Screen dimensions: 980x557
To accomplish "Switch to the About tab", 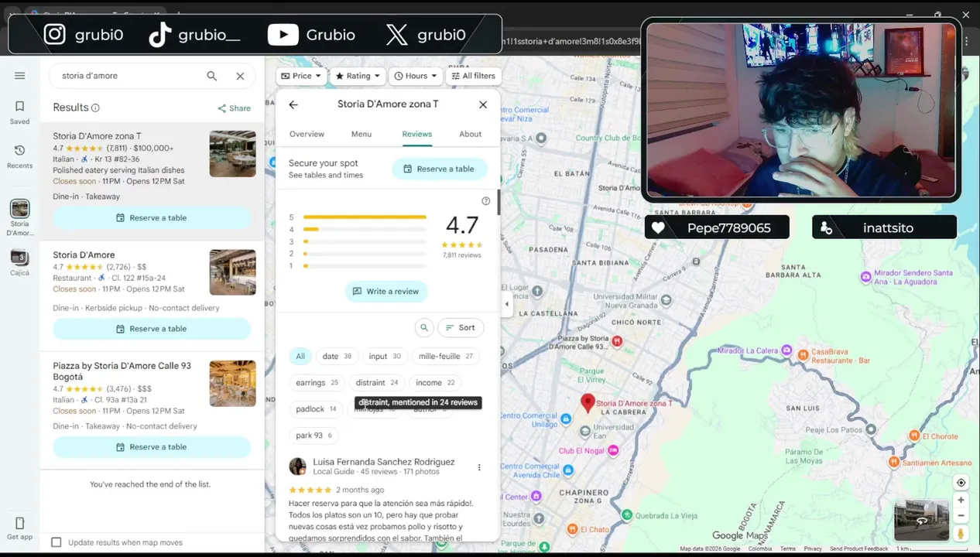I will (x=470, y=135).
